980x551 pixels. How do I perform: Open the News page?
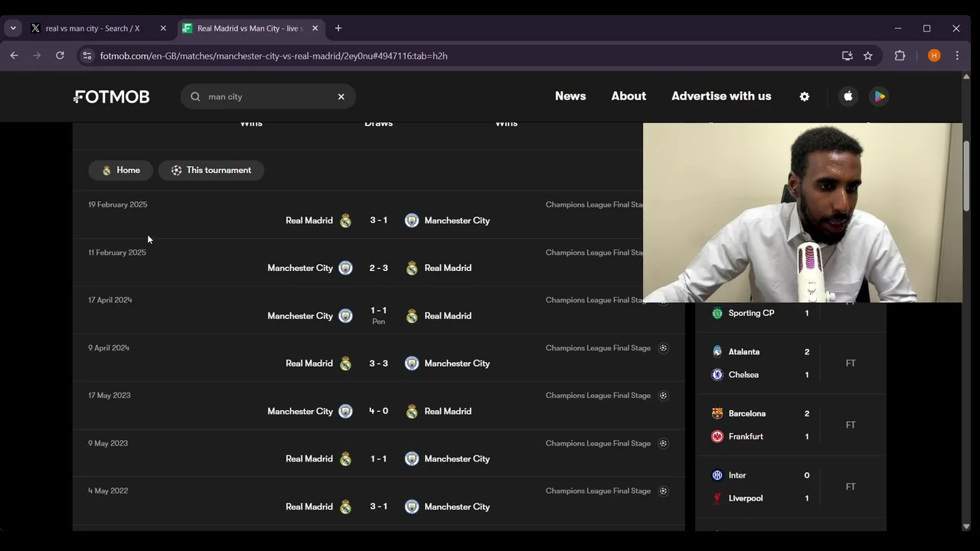tap(570, 96)
